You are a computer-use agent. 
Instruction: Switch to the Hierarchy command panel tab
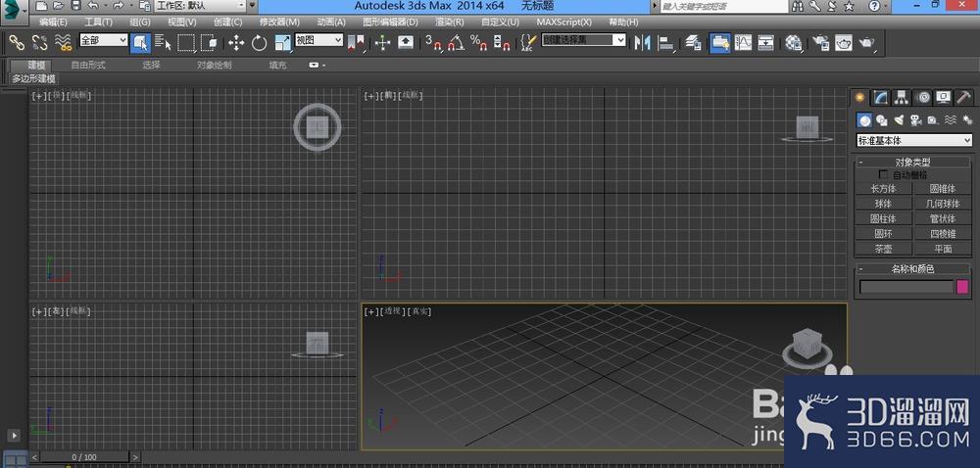coord(902,97)
